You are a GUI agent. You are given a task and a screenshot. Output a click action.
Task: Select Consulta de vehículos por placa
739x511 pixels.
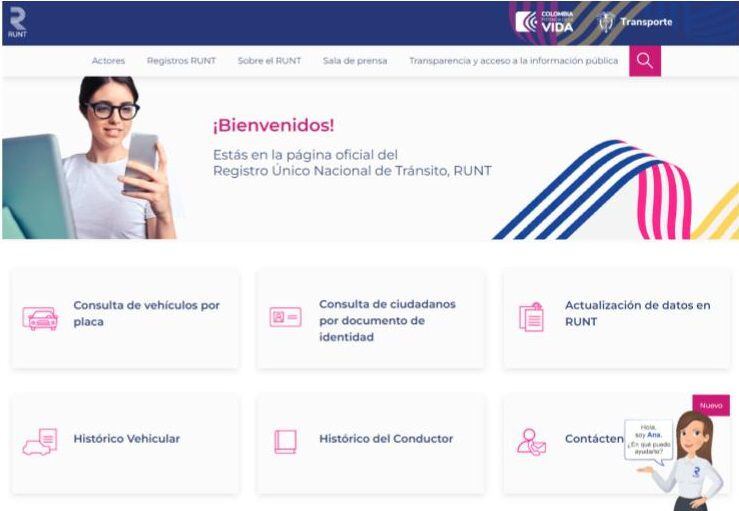125,319
